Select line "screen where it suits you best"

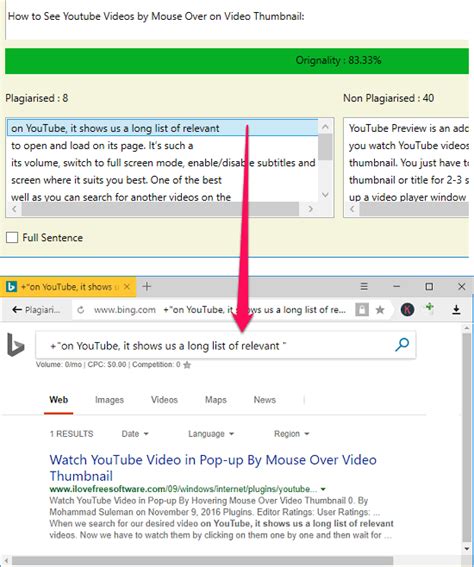point(162,180)
